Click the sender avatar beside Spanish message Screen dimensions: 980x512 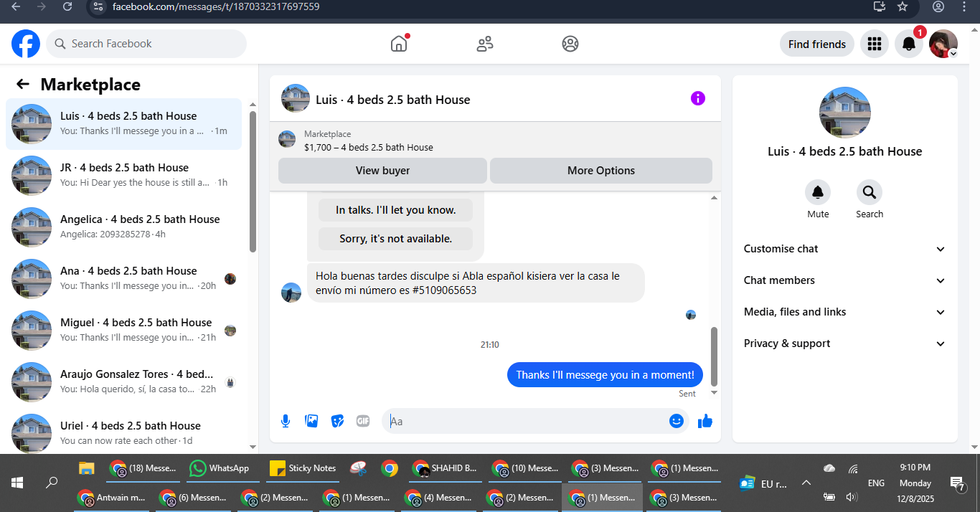[291, 293]
